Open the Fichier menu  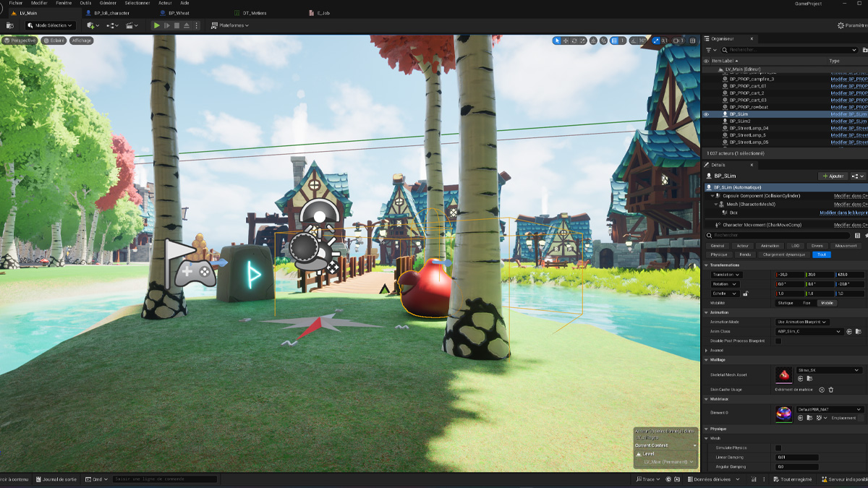point(16,3)
